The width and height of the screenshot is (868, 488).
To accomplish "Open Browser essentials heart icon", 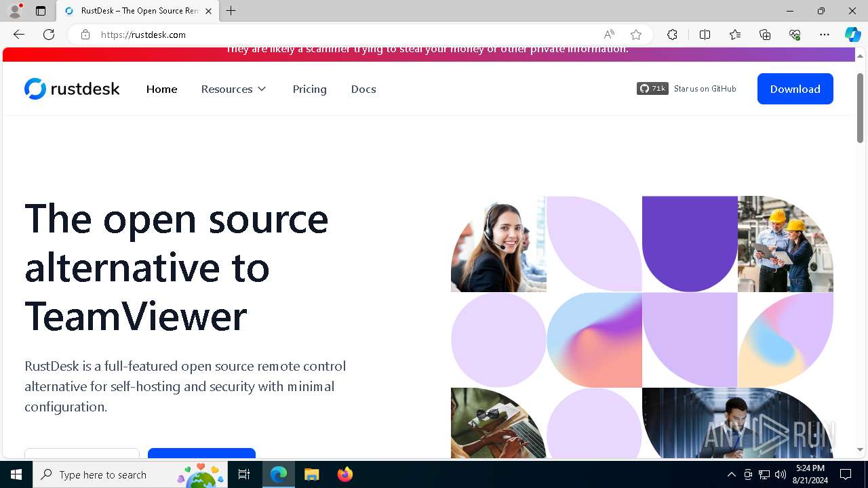I will 795,35.
